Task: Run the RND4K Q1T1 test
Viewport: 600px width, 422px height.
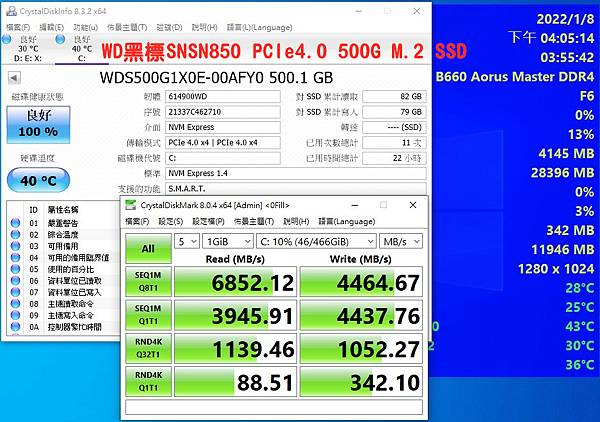Action: point(148,381)
